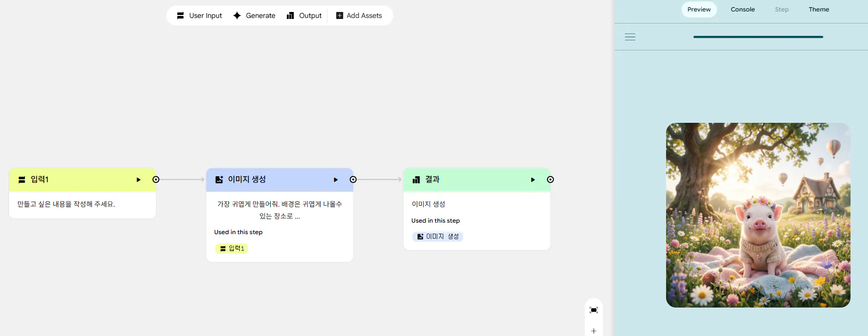The width and height of the screenshot is (868, 336).
Task: Switch to the Theme tab
Action: [x=819, y=9]
